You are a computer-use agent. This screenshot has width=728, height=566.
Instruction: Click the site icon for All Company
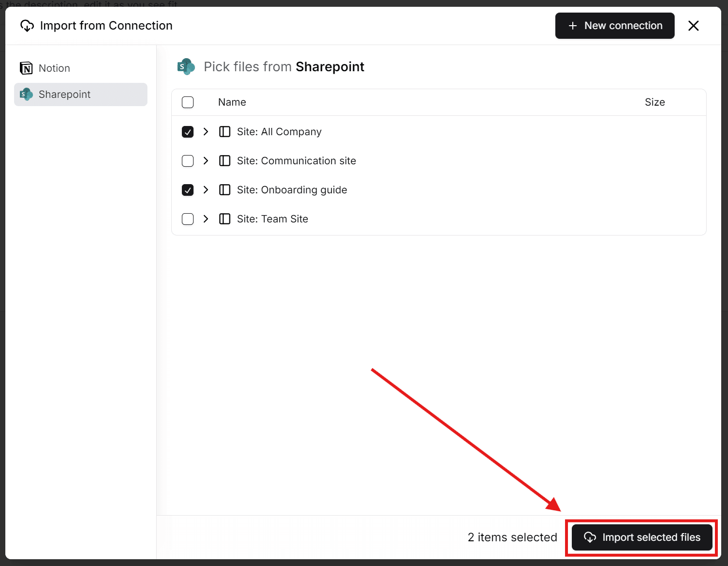225,132
